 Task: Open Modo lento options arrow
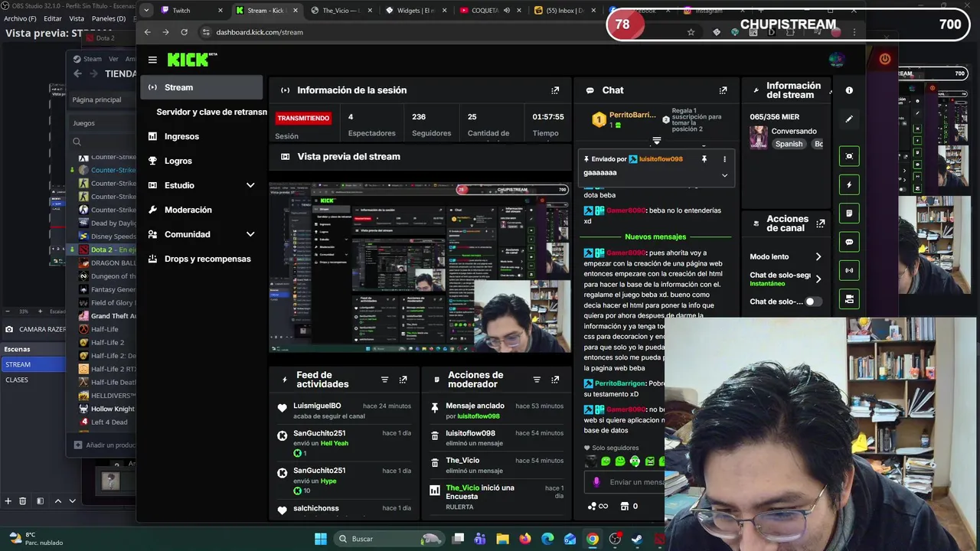point(818,256)
